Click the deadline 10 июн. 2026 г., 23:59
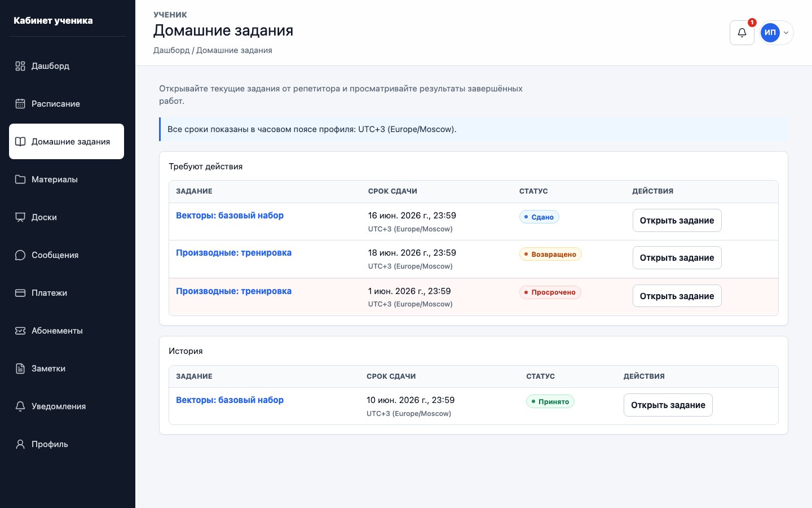This screenshot has height=508, width=812. pyautogui.click(x=411, y=400)
